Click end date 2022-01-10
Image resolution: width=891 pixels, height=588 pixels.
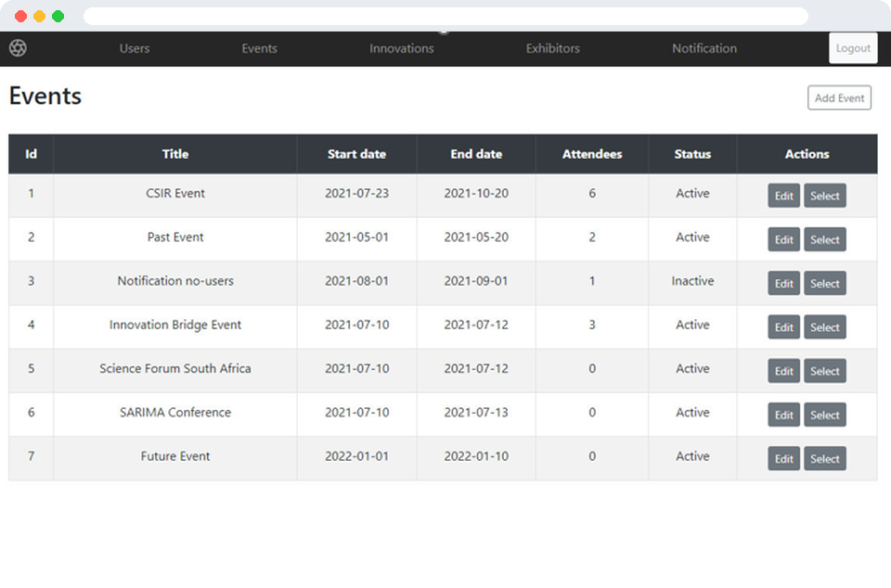point(476,455)
